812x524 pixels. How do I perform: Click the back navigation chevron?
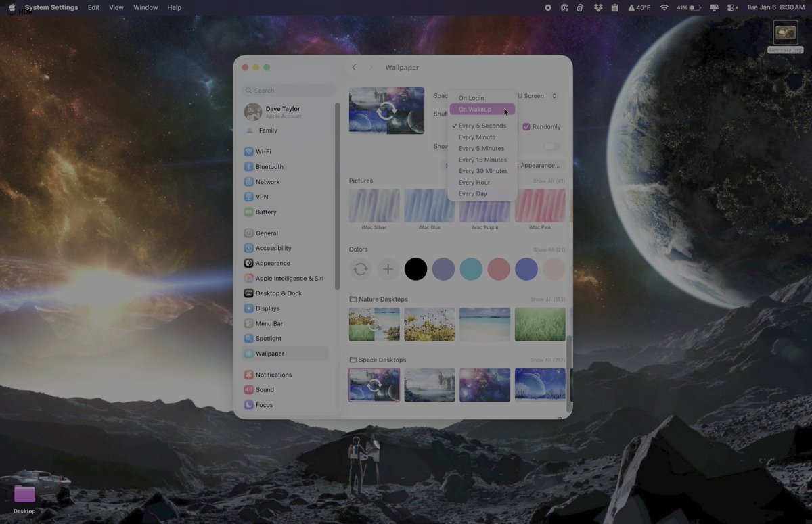click(x=353, y=67)
